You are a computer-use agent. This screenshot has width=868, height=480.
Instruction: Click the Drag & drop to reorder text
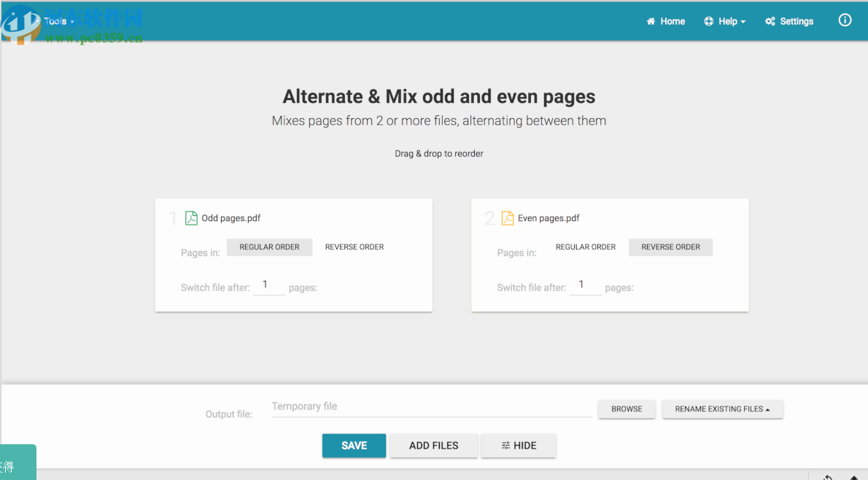coord(439,153)
